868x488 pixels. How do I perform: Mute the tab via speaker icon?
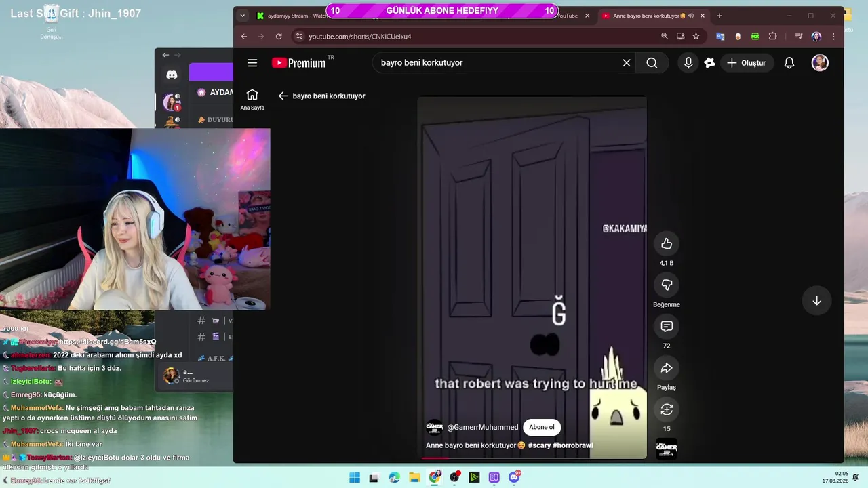691,16
